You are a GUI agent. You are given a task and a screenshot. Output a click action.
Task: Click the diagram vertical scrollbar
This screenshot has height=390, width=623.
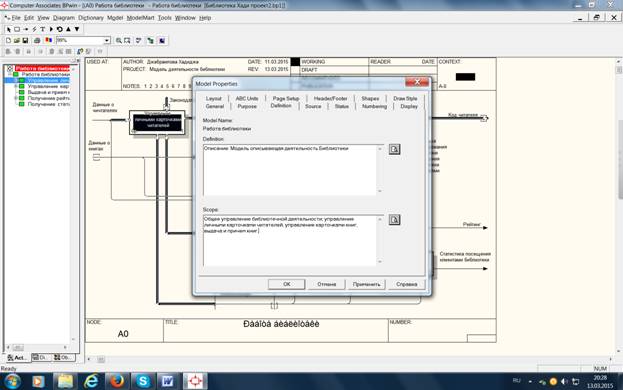619,207
